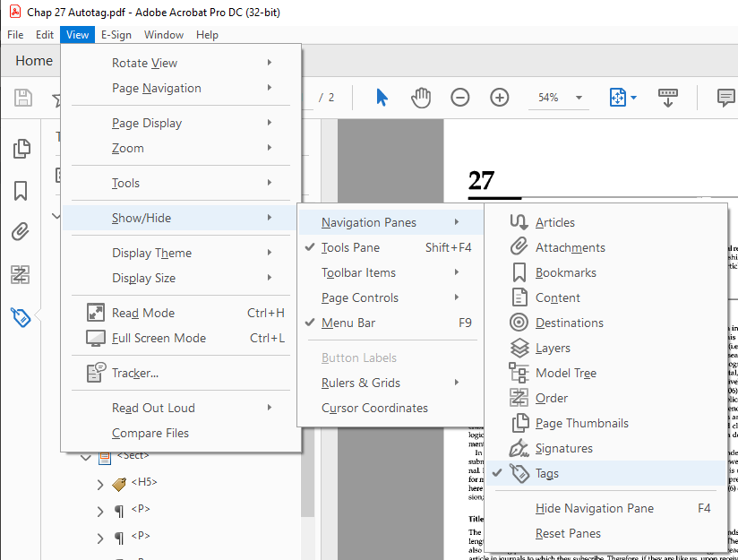Open the Order navigation pane

click(605, 398)
